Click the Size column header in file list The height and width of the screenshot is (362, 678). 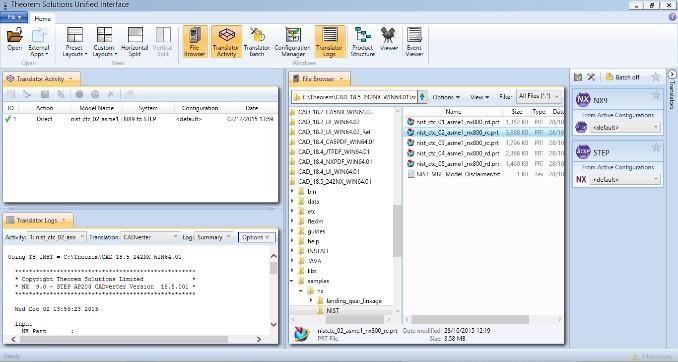tap(517, 112)
